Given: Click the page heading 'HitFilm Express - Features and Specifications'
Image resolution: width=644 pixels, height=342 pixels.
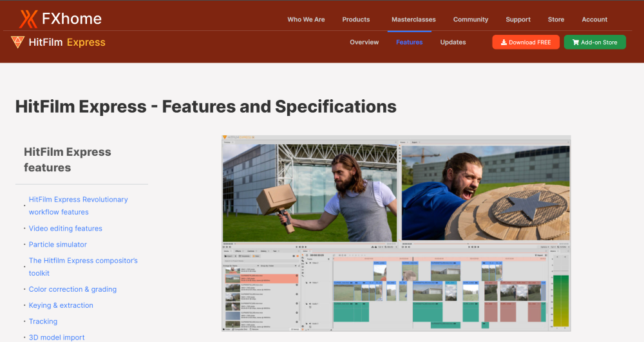Looking at the screenshot, I should click(206, 106).
